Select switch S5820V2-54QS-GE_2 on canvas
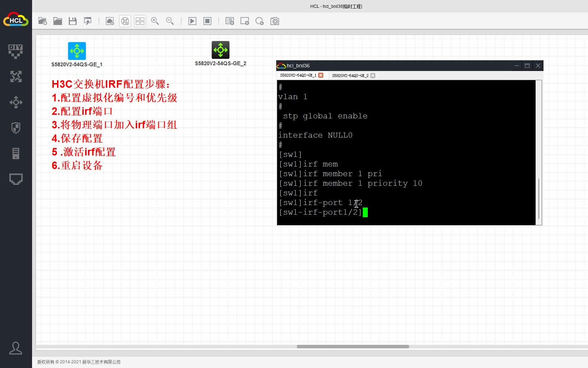 pos(221,50)
